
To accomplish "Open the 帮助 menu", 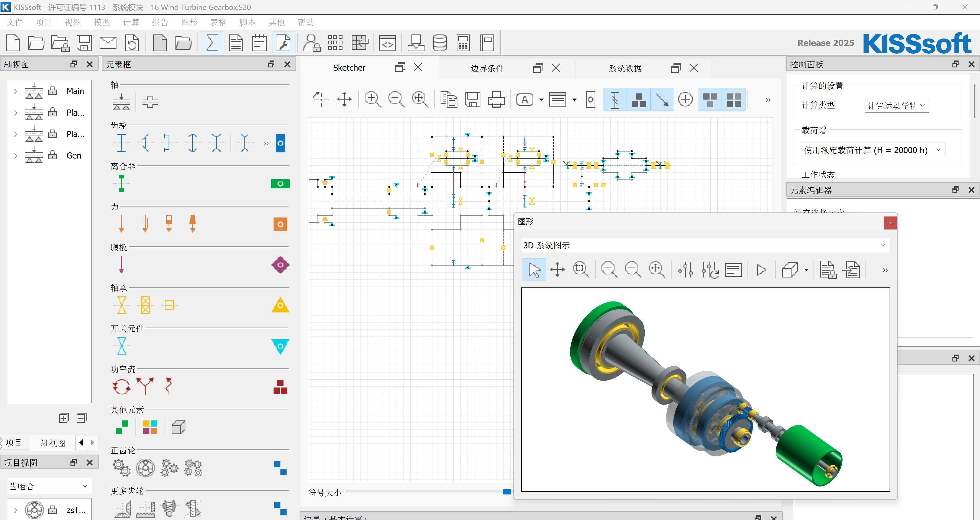I will (305, 22).
